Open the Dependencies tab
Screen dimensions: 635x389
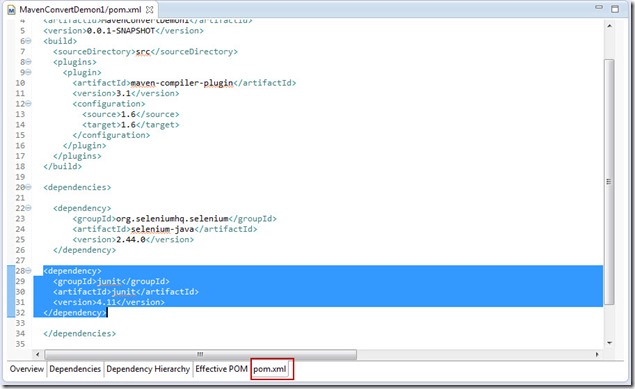tap(75, 369)
